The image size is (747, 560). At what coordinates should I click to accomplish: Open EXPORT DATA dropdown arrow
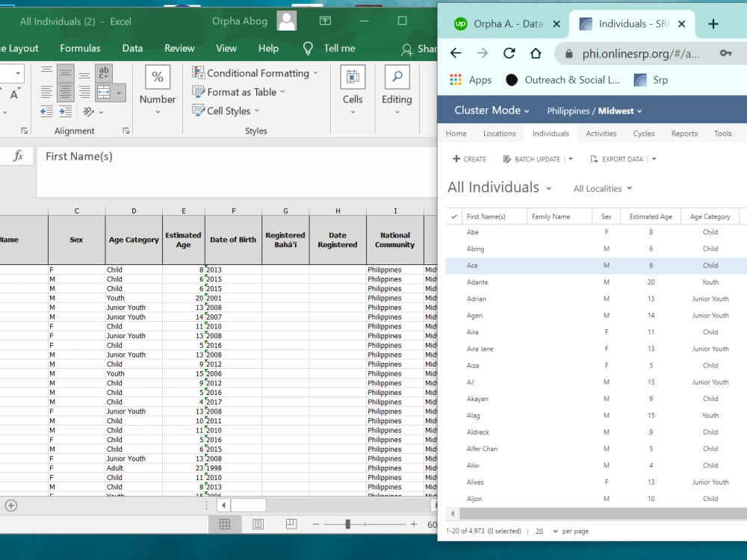[654, 159]
